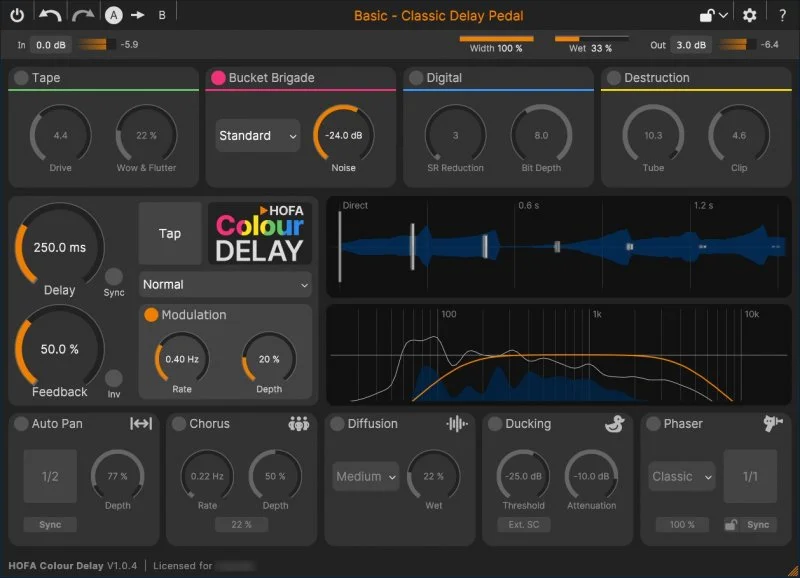Screen dimensions: 800x578
Task: Click the Auto Pan Sync button
Action: (50, 524)
